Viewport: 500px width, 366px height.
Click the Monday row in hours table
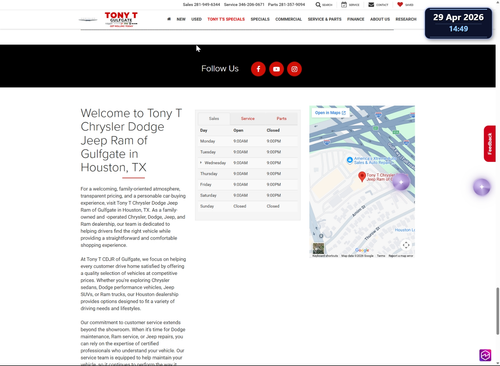[x=248, y=141]
